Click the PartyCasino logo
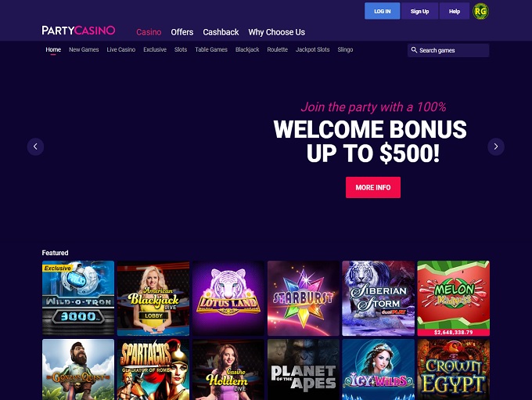Image resolution: width=532 pixels, height=400 pixels. tap(78, 31)
